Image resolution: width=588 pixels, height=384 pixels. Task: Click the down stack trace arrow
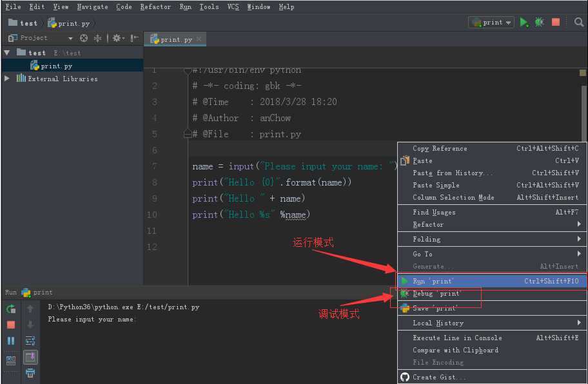pos(30,325)
